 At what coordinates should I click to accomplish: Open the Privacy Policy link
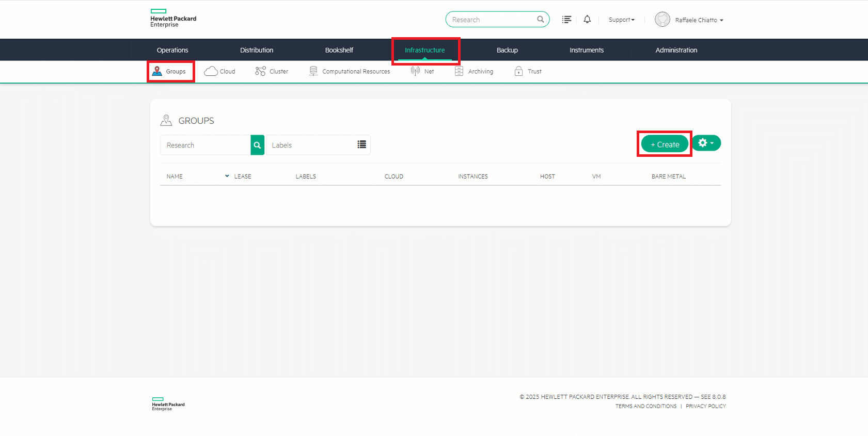[706, 406]
